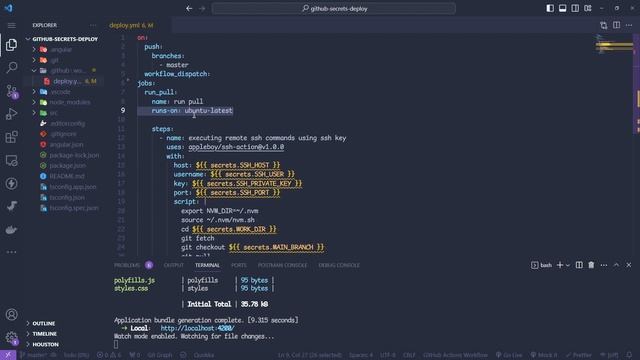Open the Search view icon
This screenshot has width=640, height=360.
[x=11, y=67]
